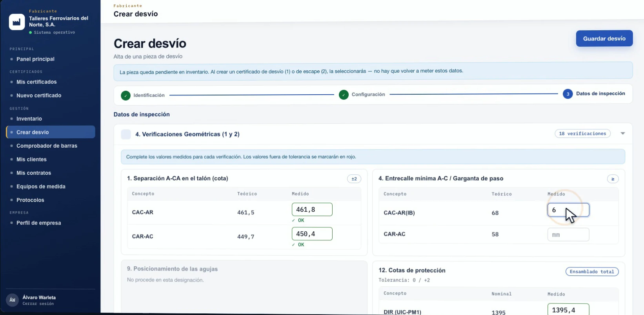Viewport: 644px width, 315px height.
Task: Click Guardar desvío button
Action: [604, 38]
